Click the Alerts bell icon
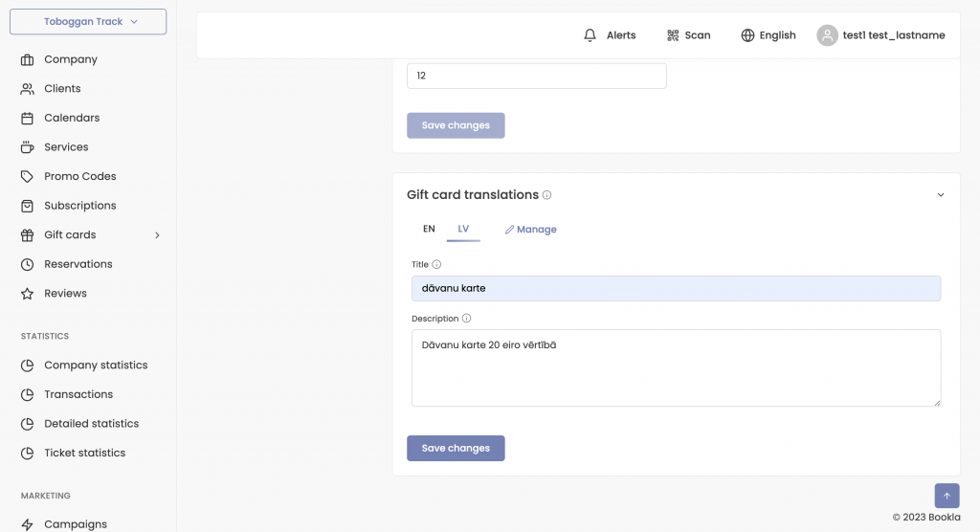Screen dimensions: 980x532 point(590,35)
